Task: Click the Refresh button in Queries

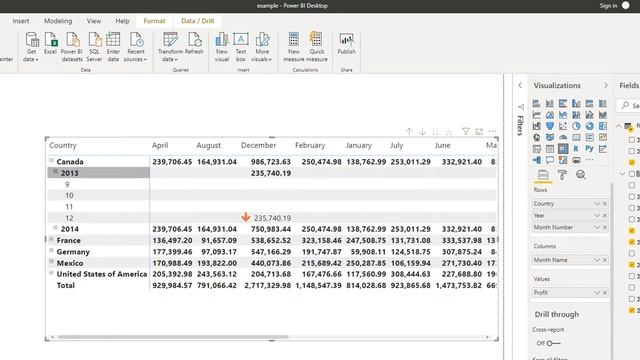Action: [194, 43]
